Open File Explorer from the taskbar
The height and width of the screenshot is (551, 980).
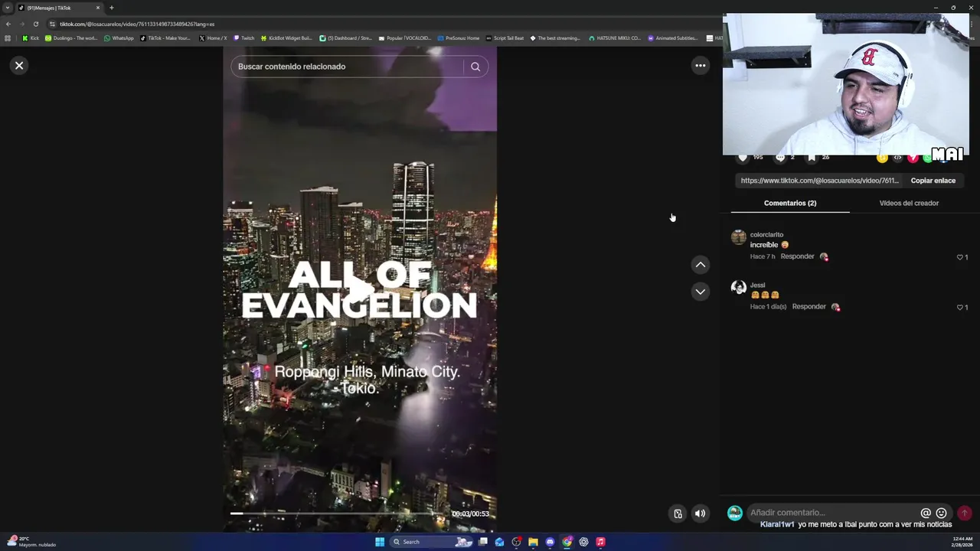point(533,542)
